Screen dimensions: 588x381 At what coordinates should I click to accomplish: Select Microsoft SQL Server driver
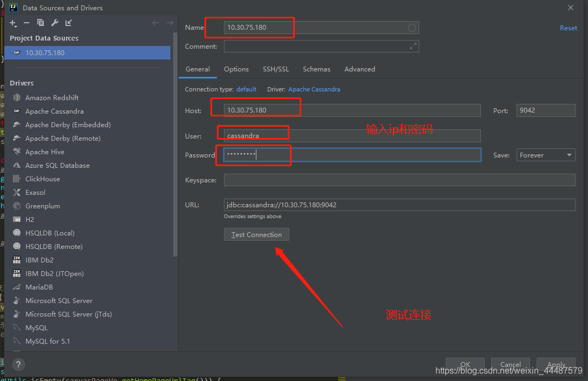(59, 300)
